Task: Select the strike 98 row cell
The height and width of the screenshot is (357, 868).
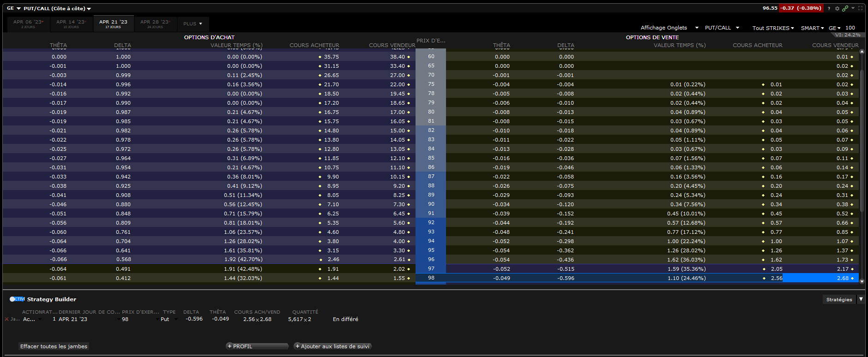Action: click(431, 278)
